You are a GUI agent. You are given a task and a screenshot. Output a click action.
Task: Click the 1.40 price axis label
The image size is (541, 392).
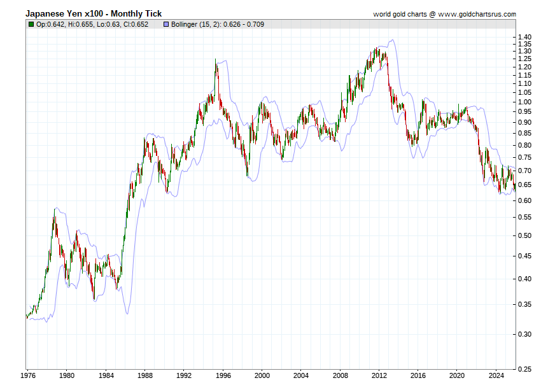tap(524, 37)
